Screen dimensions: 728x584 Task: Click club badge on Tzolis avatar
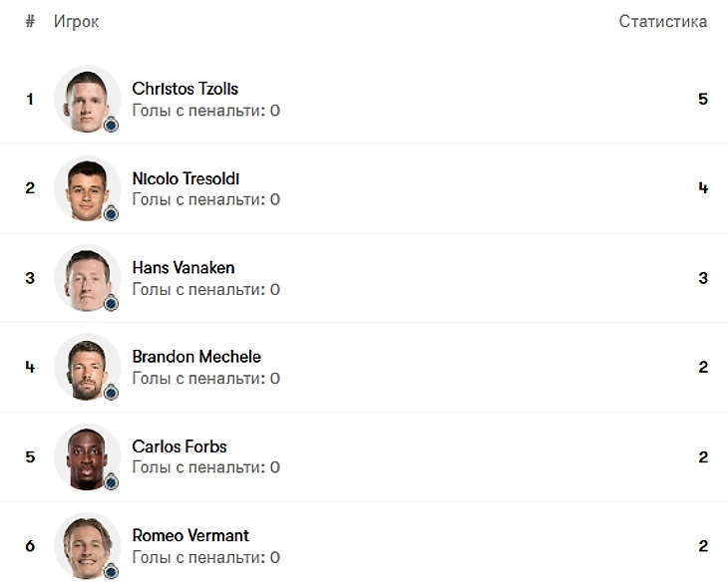(x=111, y=125)
